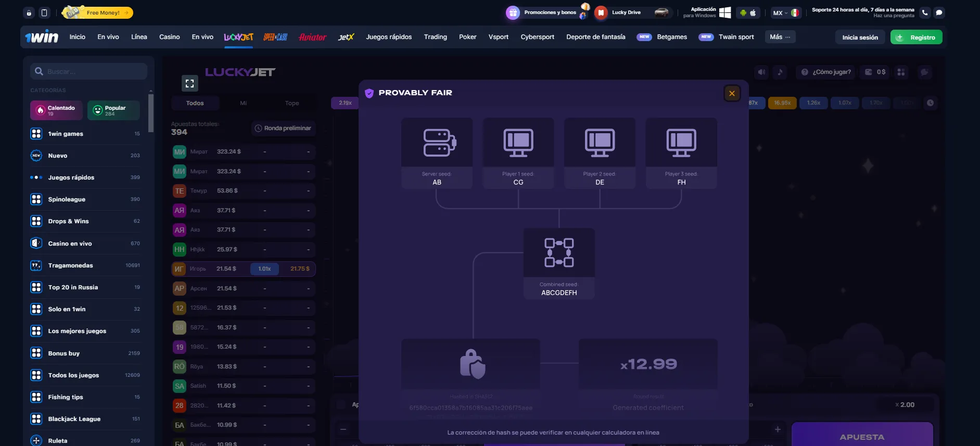Open Solo en 1win category

86,309
